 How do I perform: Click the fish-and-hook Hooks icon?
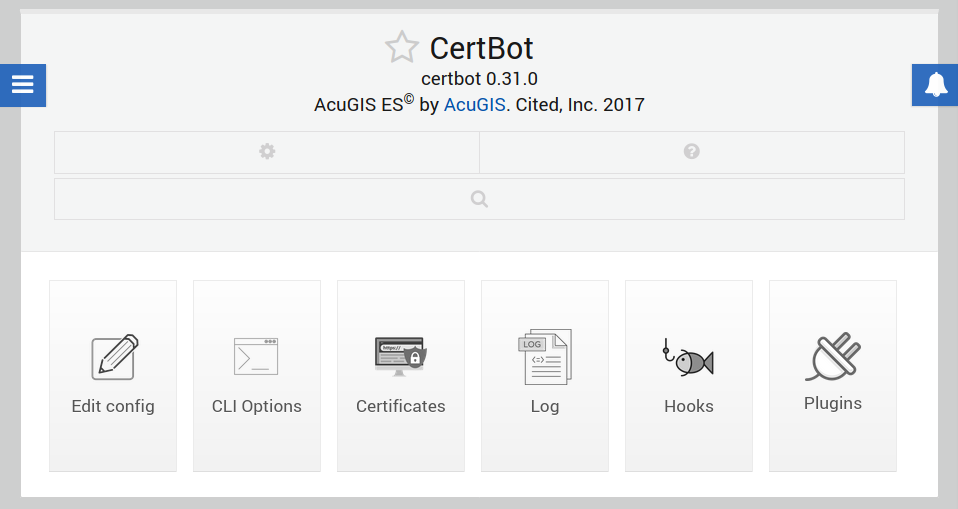coord(688,357)
